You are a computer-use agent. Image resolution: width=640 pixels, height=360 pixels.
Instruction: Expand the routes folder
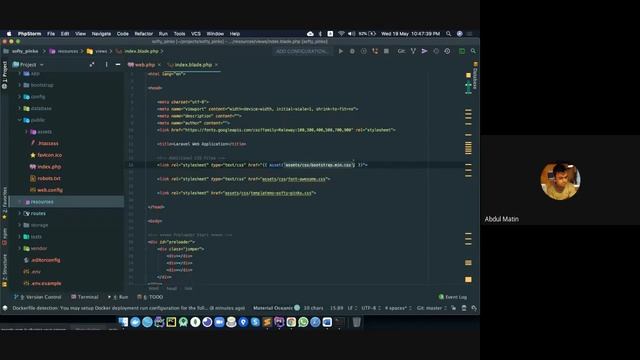[20, 213]
